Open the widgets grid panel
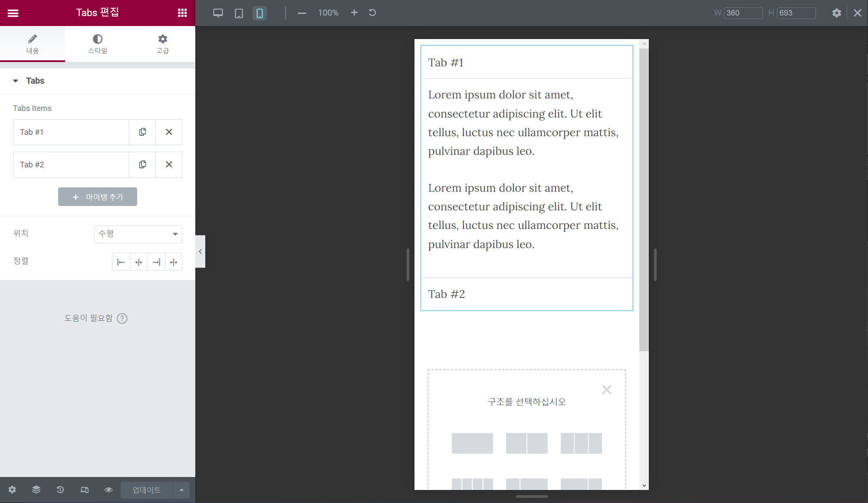This screenshot has height=503, width=868. pos(182,13)
